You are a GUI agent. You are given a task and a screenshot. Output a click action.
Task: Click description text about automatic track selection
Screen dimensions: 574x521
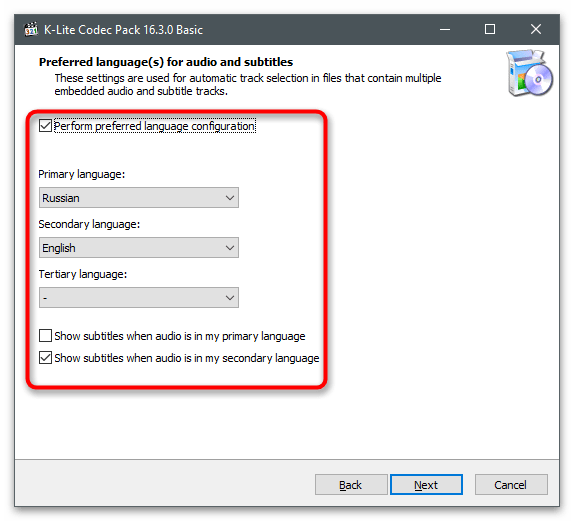click(x=248, y=85)
